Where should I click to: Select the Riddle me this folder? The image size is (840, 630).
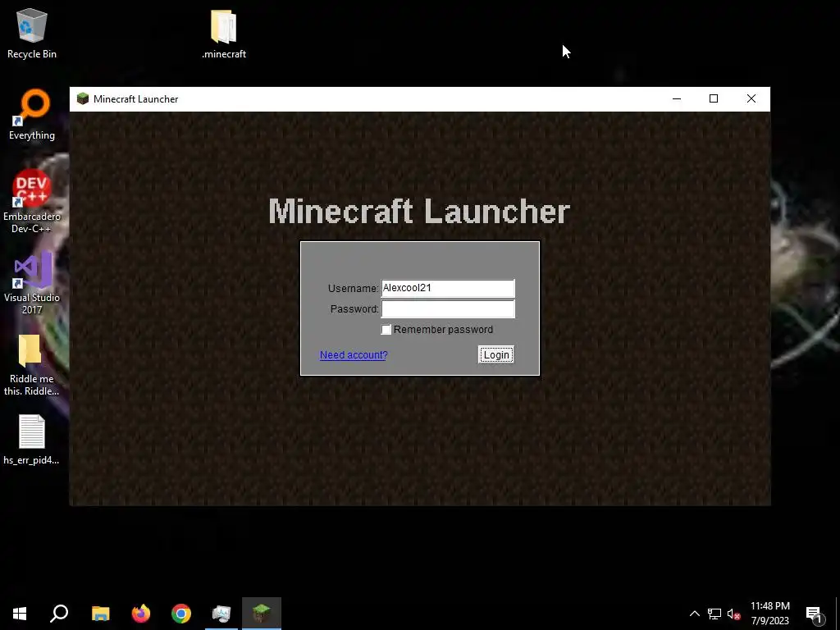[x=32, y=364]
